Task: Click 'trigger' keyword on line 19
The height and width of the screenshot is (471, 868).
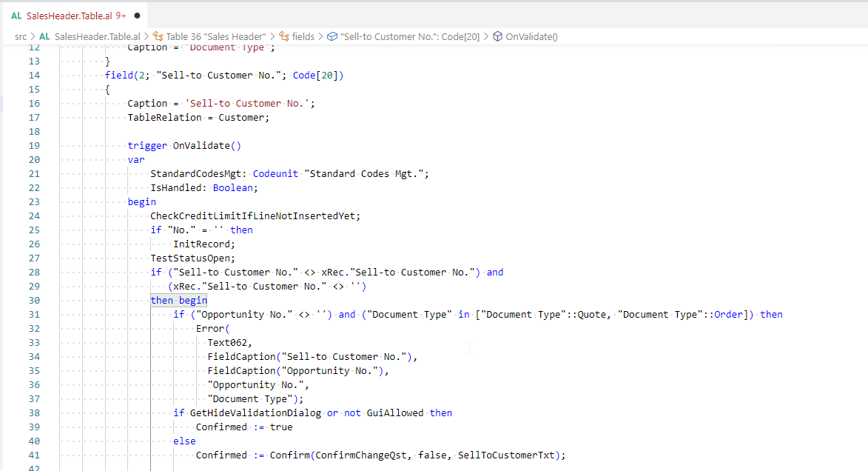Action: click(x=147, y=146)
